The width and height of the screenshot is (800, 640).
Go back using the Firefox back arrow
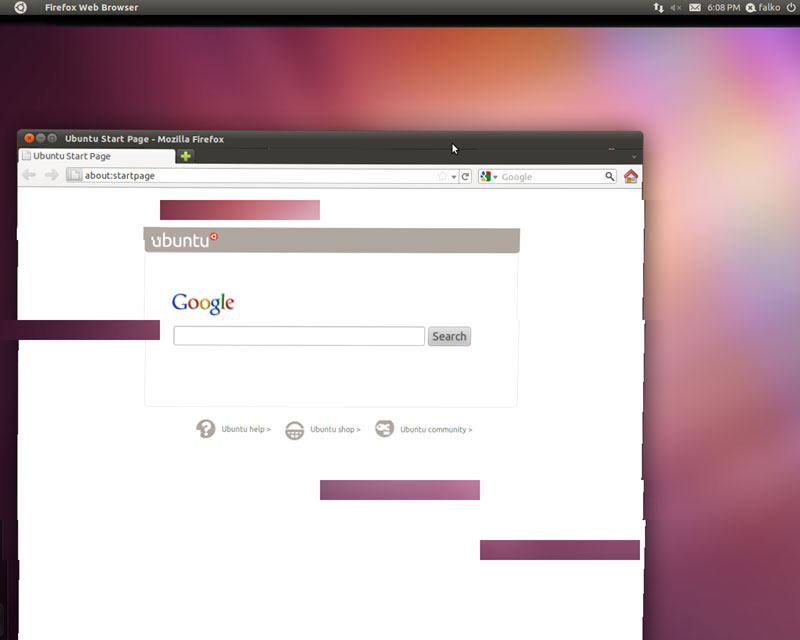[29, 175]
